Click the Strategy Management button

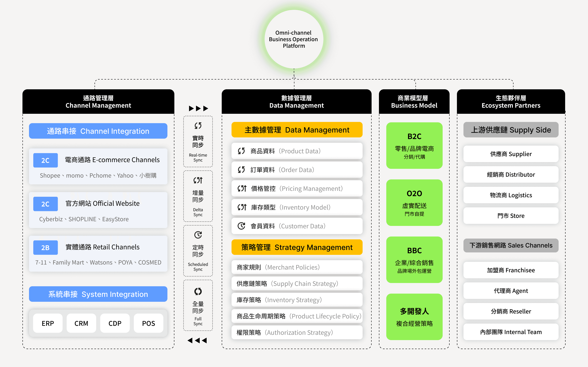click(x=297, y=247)
